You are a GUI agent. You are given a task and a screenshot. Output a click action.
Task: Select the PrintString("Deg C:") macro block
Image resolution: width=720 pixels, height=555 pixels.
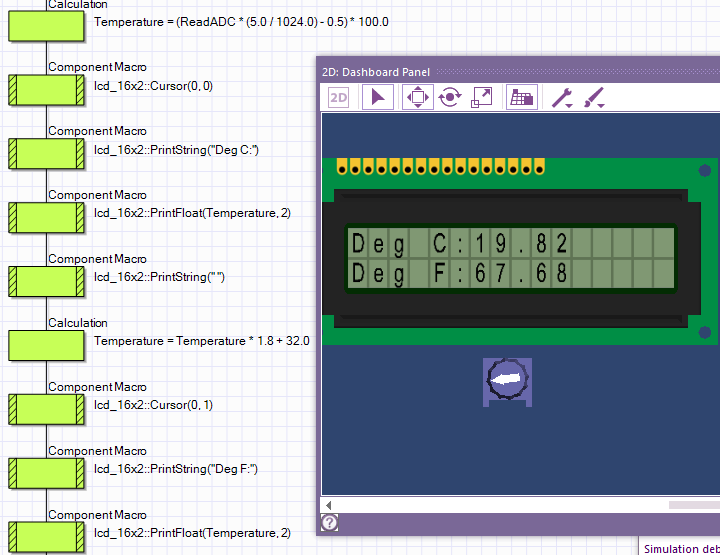coord(46,154)
